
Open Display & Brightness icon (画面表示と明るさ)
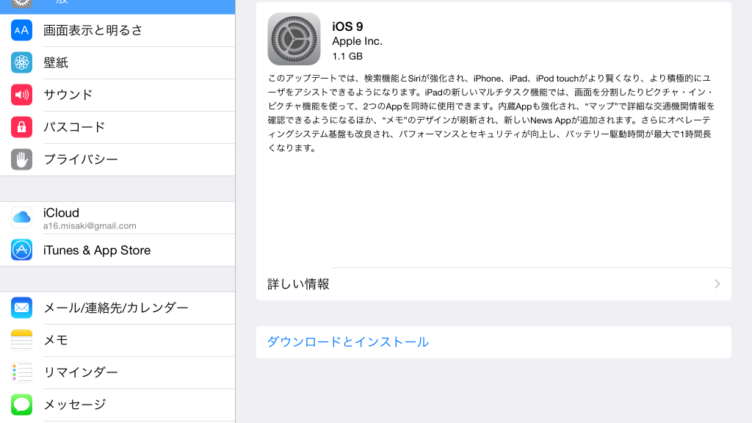22,30
